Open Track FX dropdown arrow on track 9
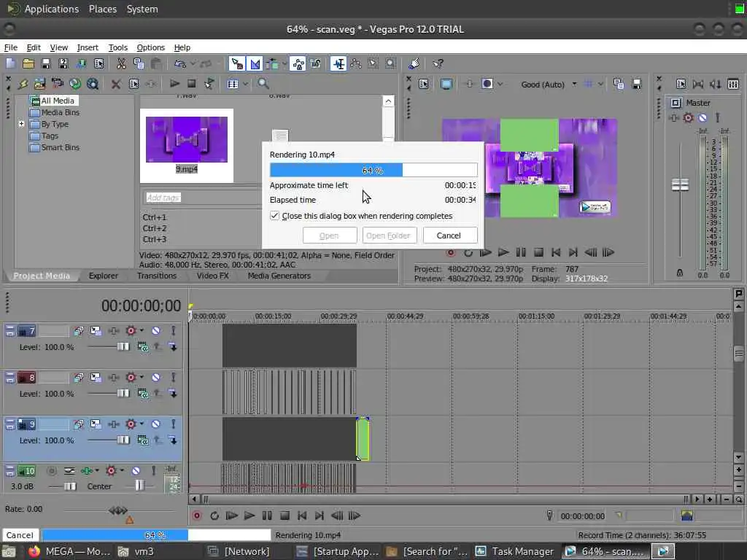This screenshot has width=747, height=560. click(142, 424)
